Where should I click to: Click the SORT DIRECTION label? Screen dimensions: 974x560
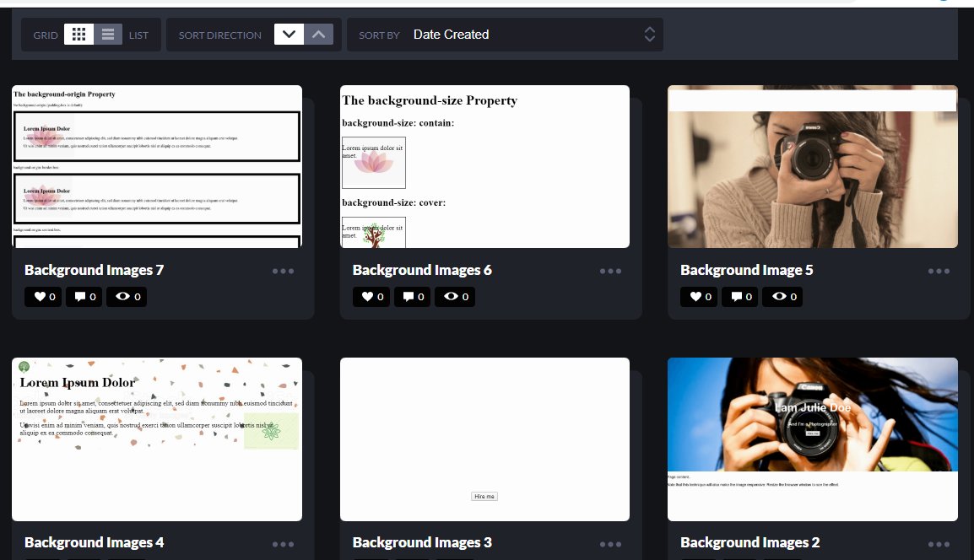[x=220, y=35]
